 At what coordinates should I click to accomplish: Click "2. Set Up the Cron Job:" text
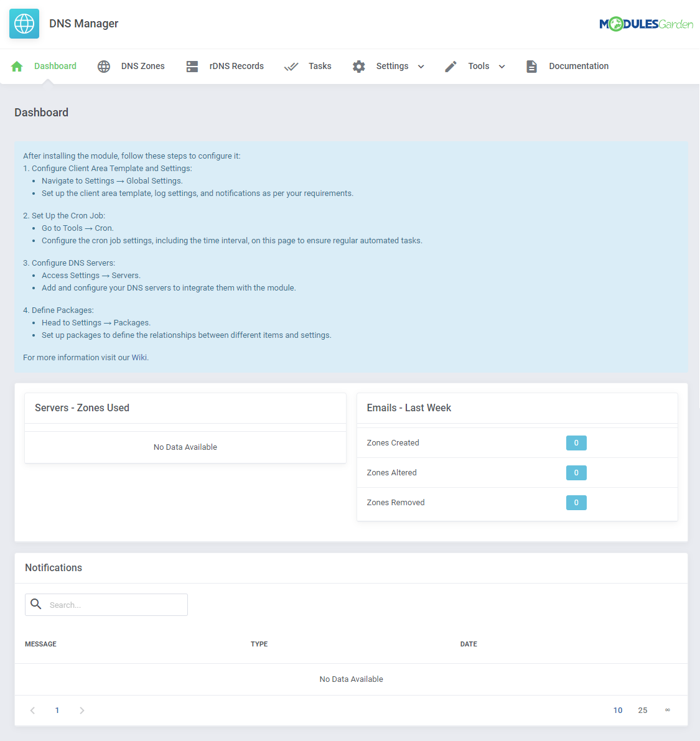click(64, 216)
